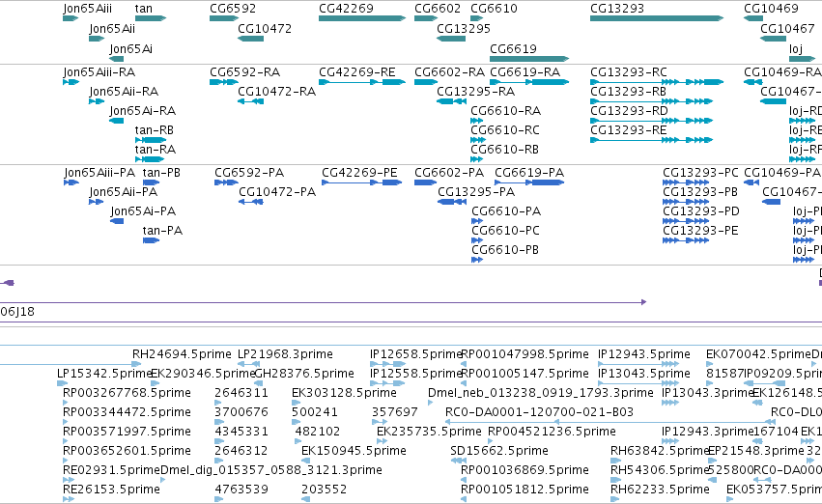Click the tan-RA transcript label

(155, 150)
